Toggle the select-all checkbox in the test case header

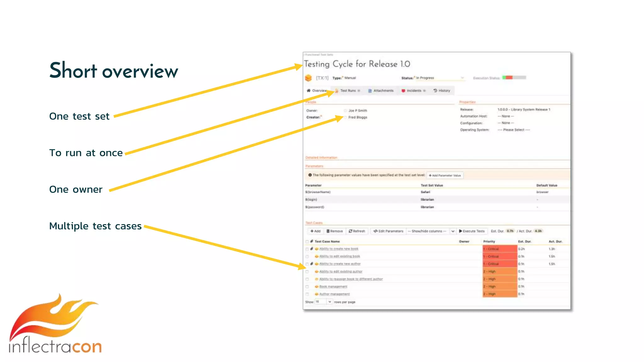pyautogui.click(x=307, y=242)
